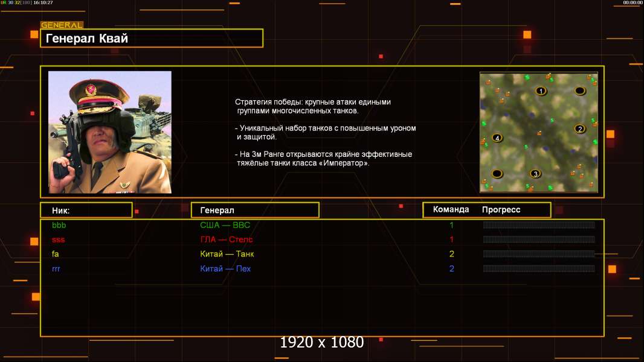Click the 'Ник:' column header
The width and height of the screenshot is (644, 362).
(x=86, y=211)
